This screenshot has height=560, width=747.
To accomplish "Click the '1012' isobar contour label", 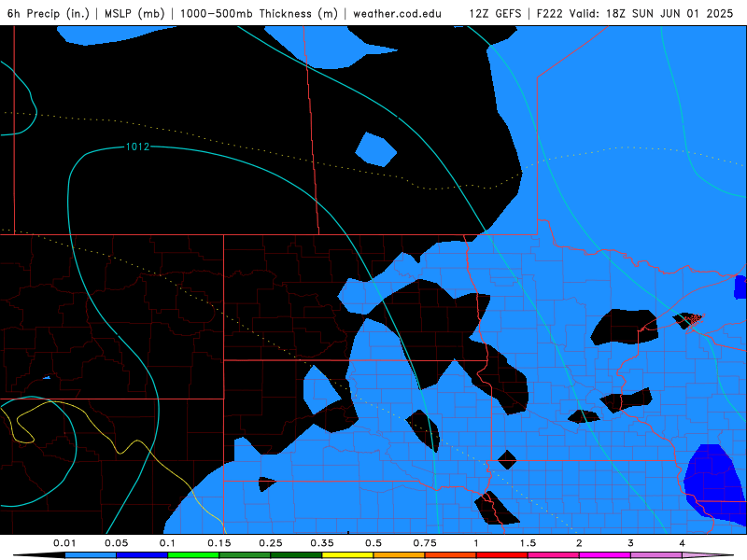I will pos(137,147).
